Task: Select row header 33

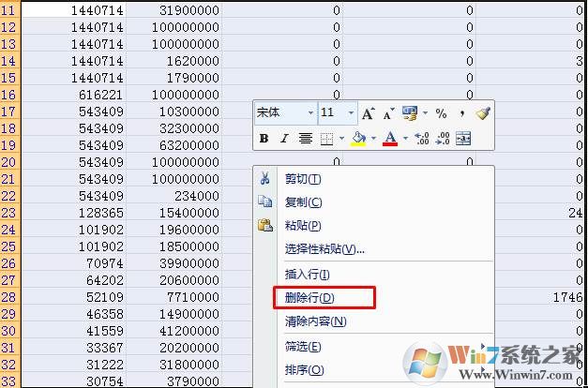Action: point(10,381)
